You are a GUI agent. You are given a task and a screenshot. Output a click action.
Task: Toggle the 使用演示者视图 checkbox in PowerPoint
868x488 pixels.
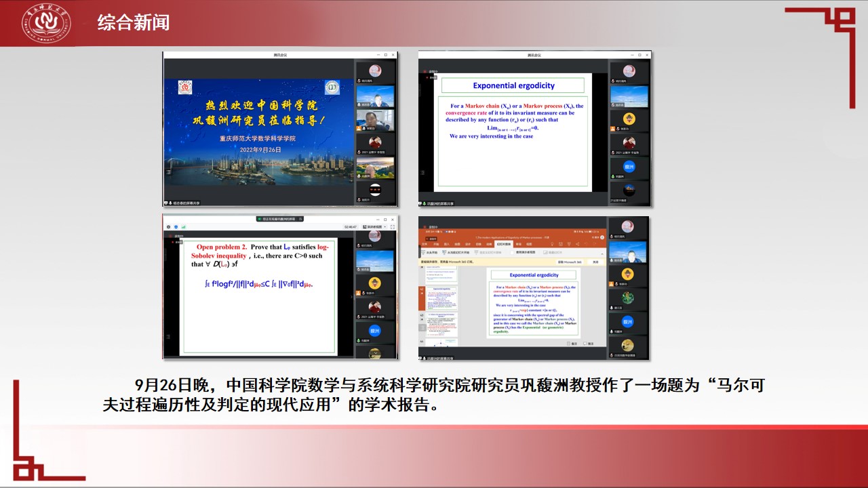pos(513,252)
